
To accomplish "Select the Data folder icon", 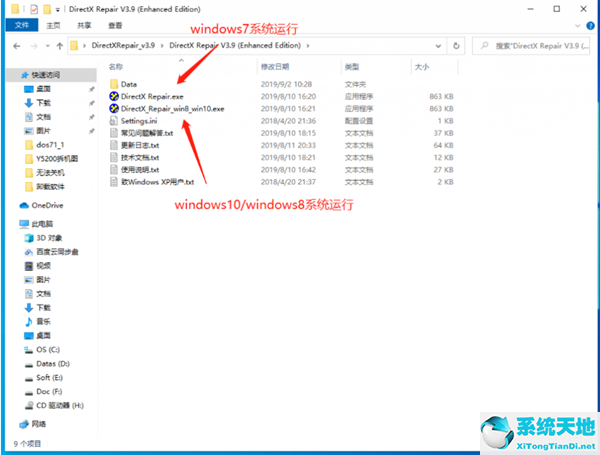I will coord(114,84).
